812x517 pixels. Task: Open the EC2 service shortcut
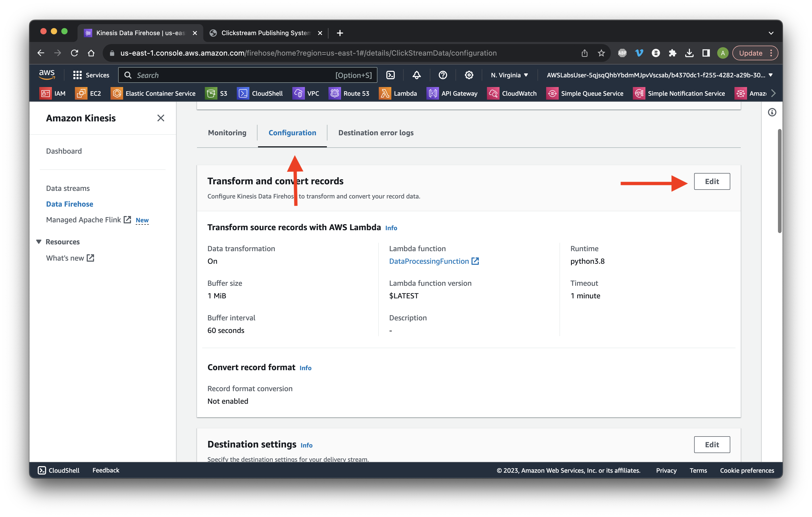coord(88,94)
